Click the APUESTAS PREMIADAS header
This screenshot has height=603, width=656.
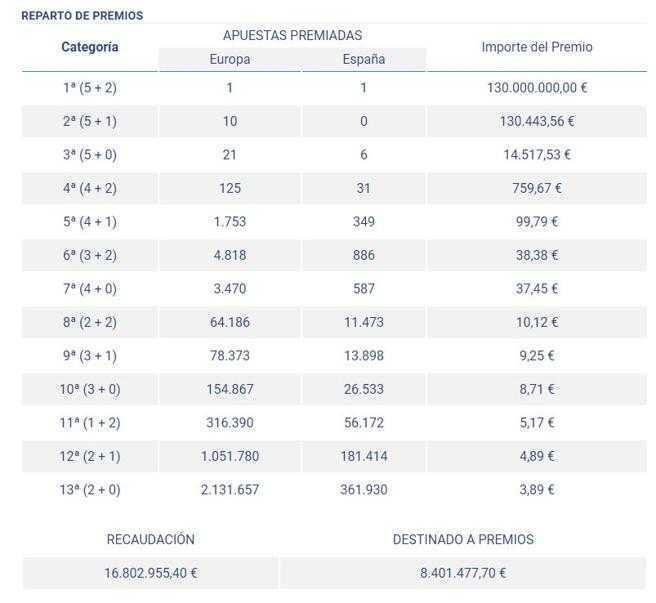(292, 35)
